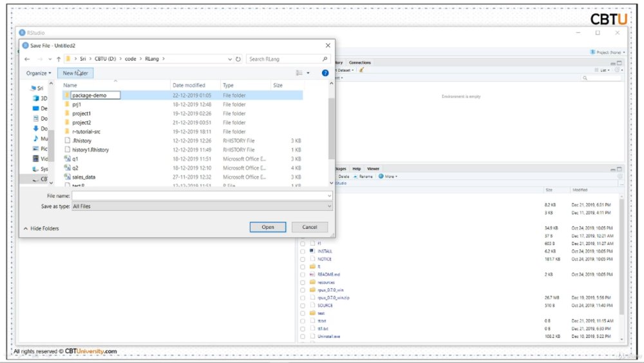
Task: Click the Rename icon in RStudio Files pane
Action: (x=355, y=177)
